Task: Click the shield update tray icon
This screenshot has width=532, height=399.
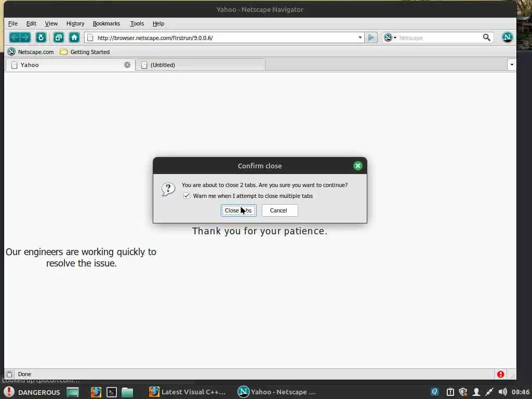Action: click(x=463, y=392)
